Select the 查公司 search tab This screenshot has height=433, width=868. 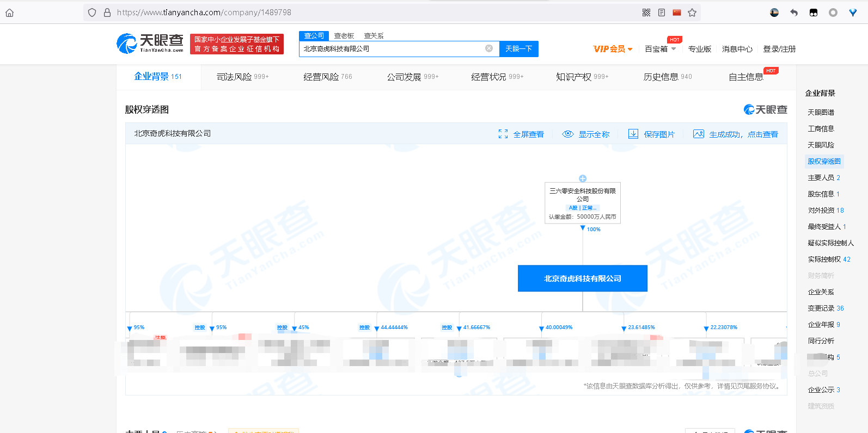click(314, 35)
